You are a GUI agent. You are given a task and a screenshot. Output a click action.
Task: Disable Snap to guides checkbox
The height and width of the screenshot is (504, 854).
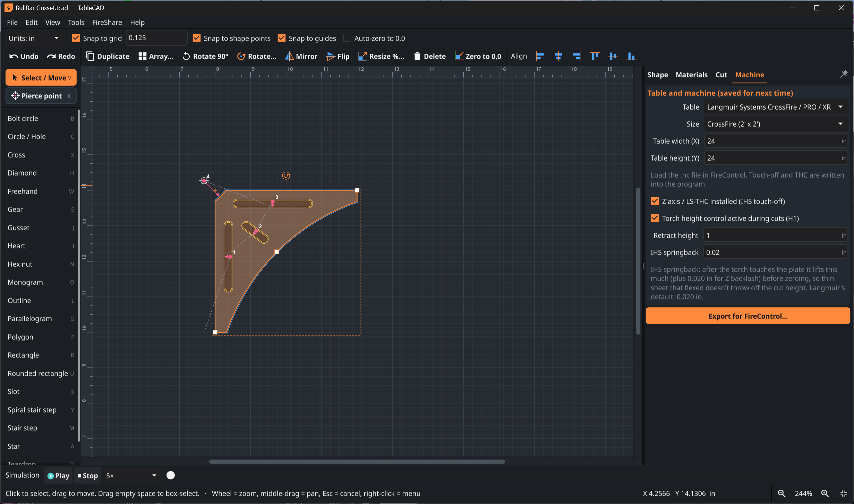point(282,38)
